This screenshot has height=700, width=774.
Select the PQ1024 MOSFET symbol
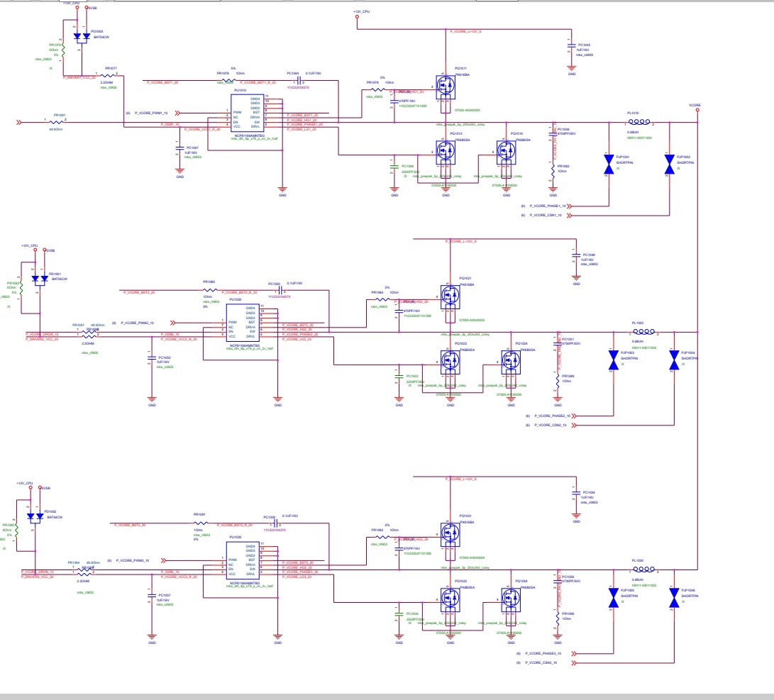coord(511,362)
